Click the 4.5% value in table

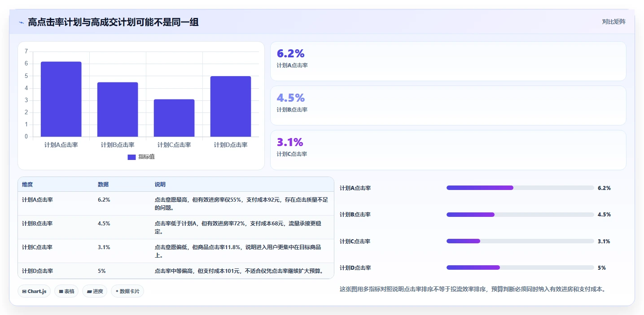click(104, 224)
